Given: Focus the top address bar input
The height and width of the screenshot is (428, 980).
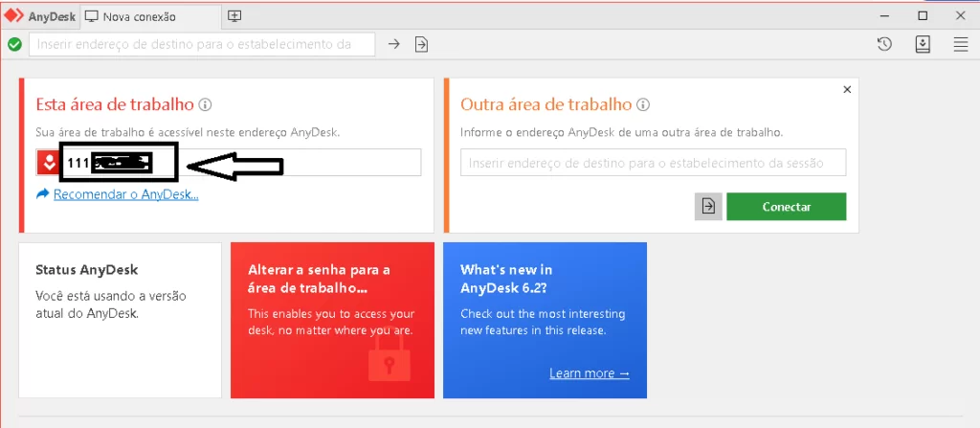Looking at the screenshot, I should click(202, 44).
